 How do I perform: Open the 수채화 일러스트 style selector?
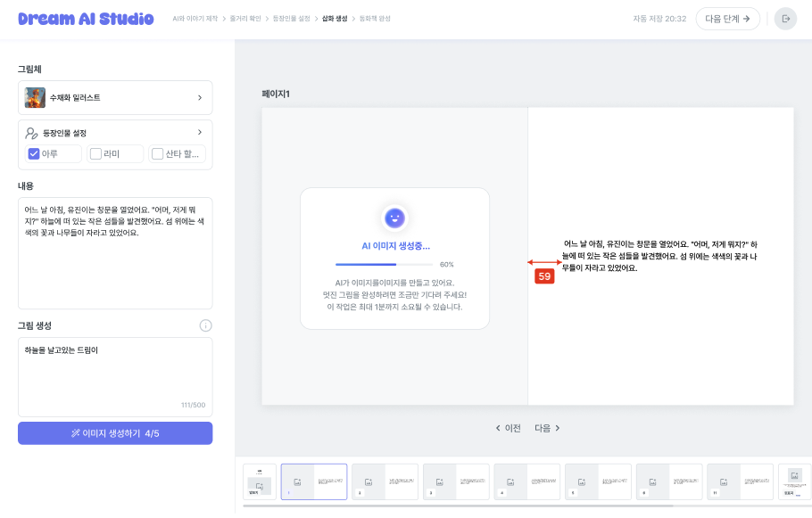coord(115,97)
